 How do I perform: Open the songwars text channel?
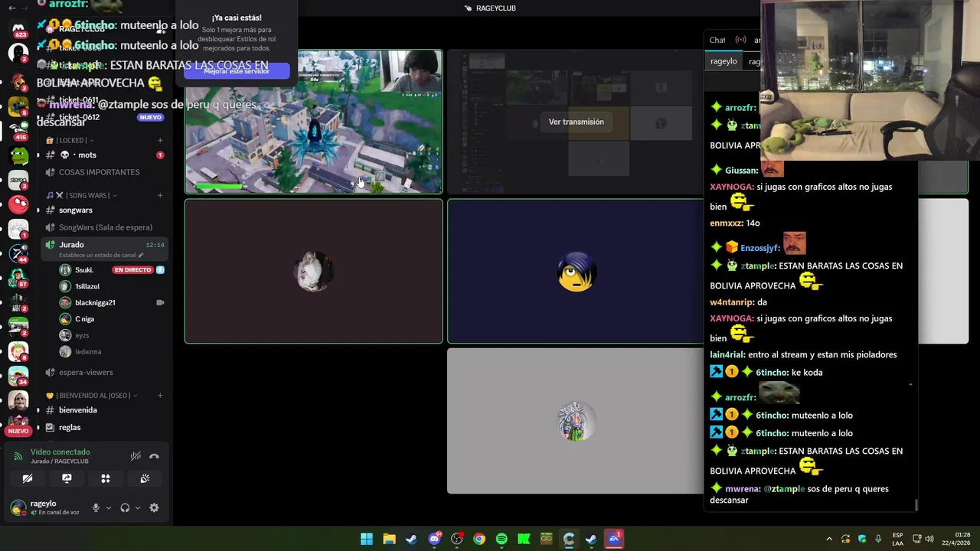103,210
